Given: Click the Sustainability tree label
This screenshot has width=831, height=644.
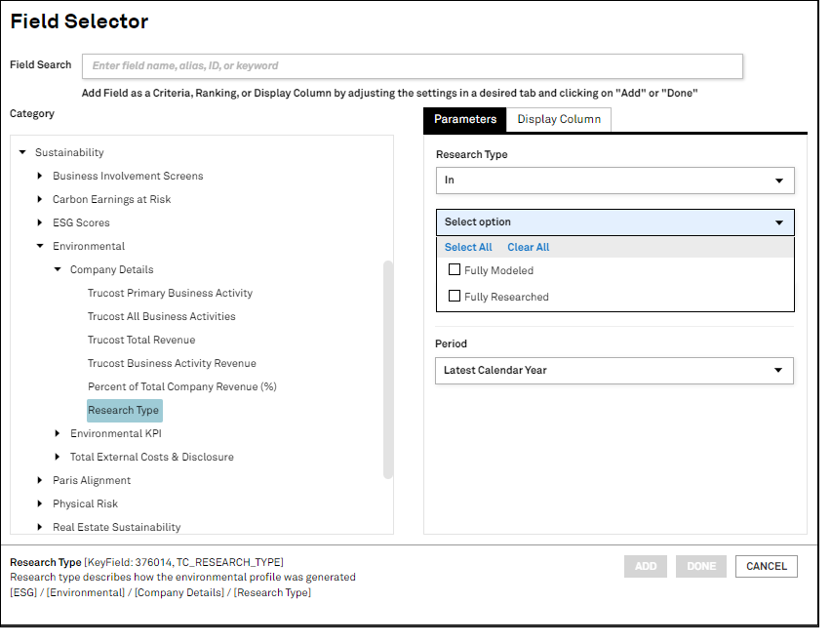Looking at the screenshot, I should tap(69, 152).
